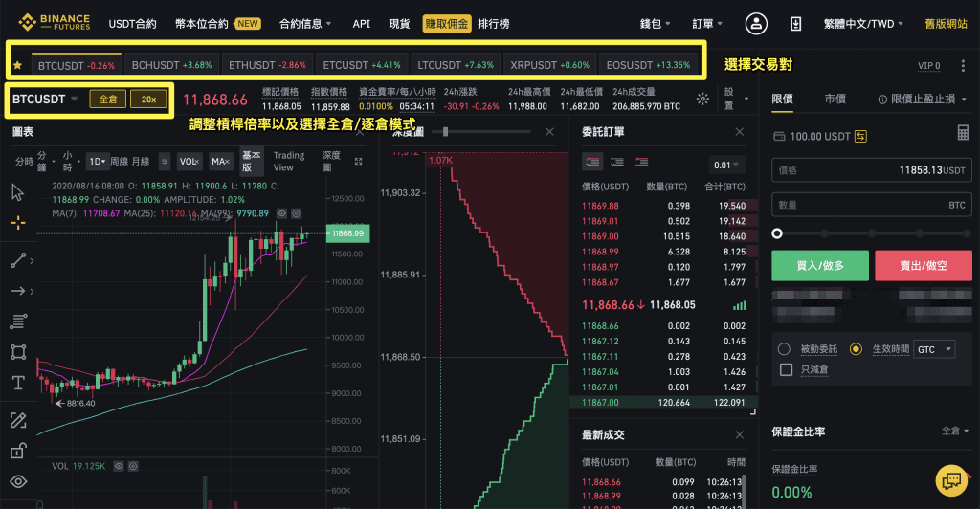This screenshot has width=980, height=509.
Task: Open the calculator icon in order panel
Action: click(963, 132)
